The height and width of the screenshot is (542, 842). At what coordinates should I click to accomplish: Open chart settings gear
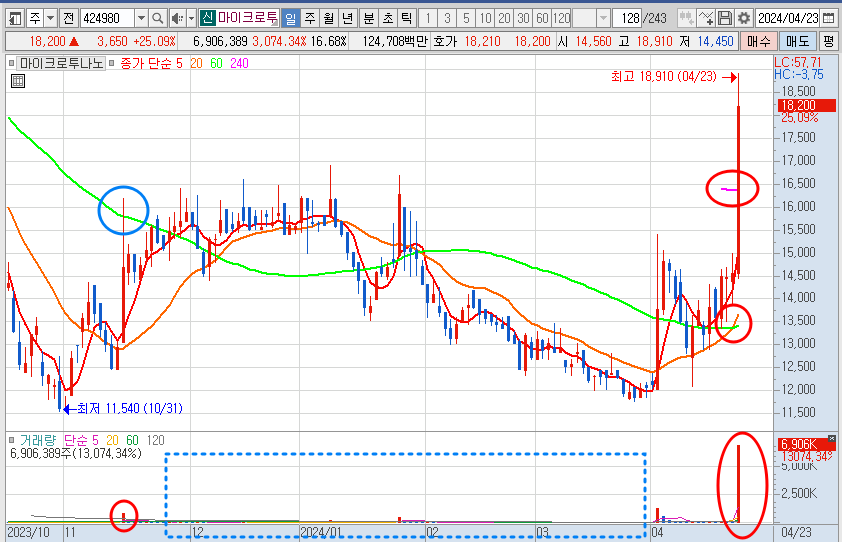click(744, 19)
